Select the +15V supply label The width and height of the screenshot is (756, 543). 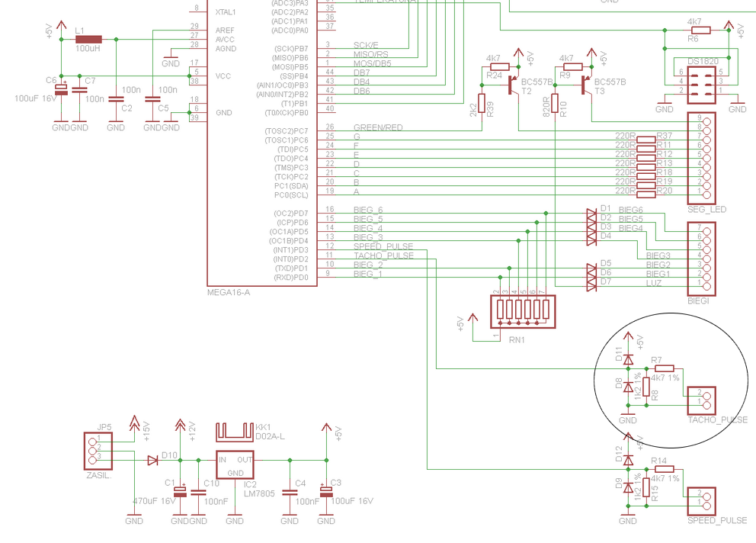click(146, 432)
